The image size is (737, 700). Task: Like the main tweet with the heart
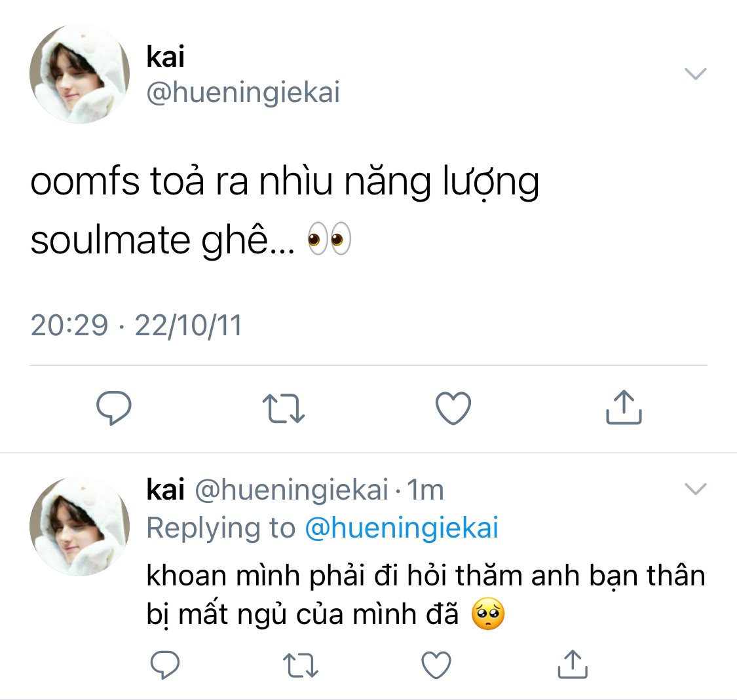click(x=453, y=408)
